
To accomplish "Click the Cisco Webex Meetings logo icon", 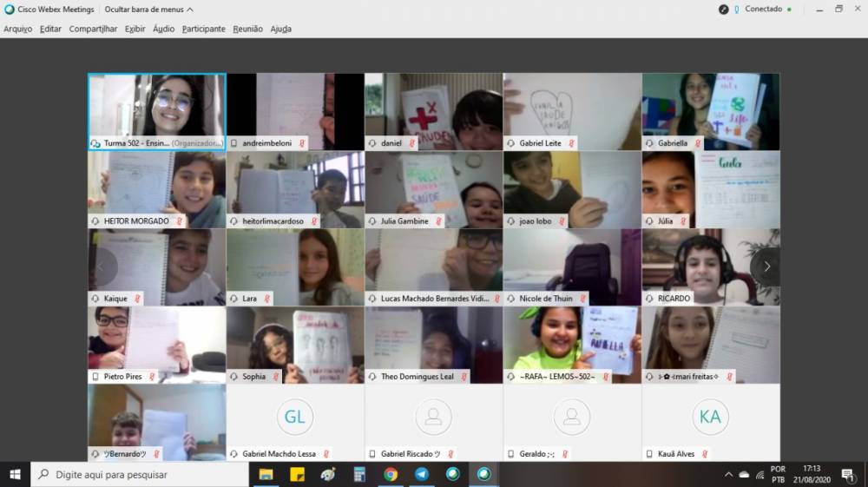I will [x=10, y=10].
